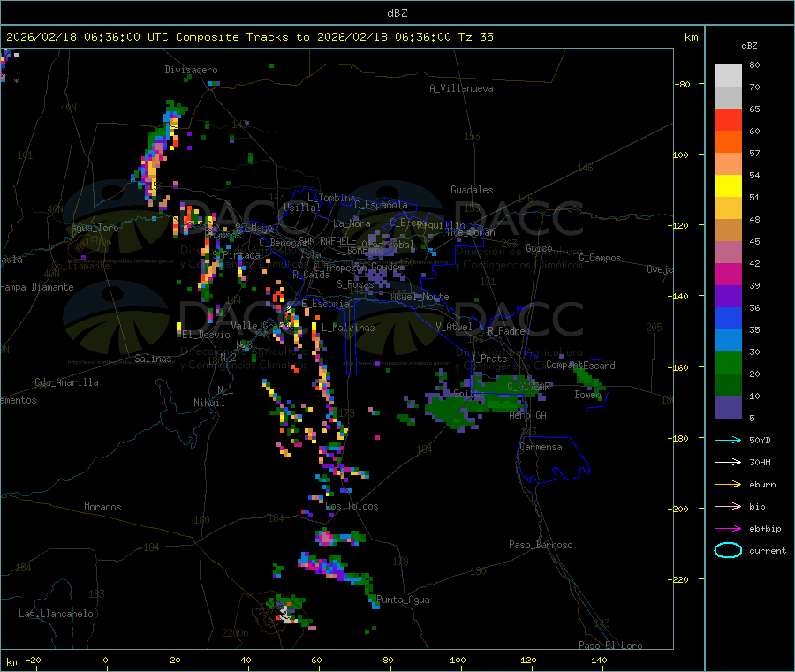
Task: Click the L_Malvinas map label
Action: pyautogui.click(x=348, y=328)
